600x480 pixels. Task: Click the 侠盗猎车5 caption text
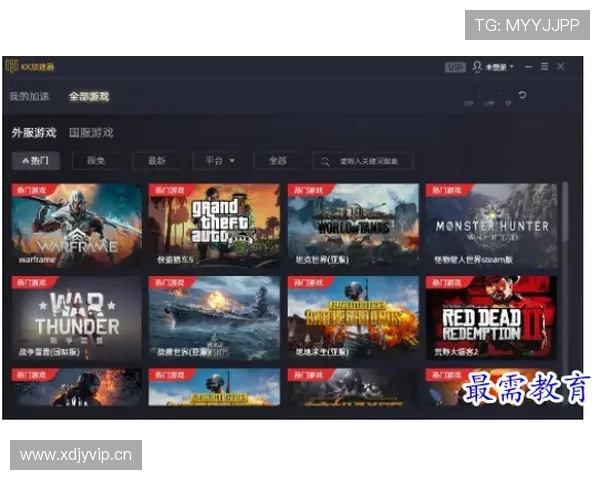pos(175,260)
